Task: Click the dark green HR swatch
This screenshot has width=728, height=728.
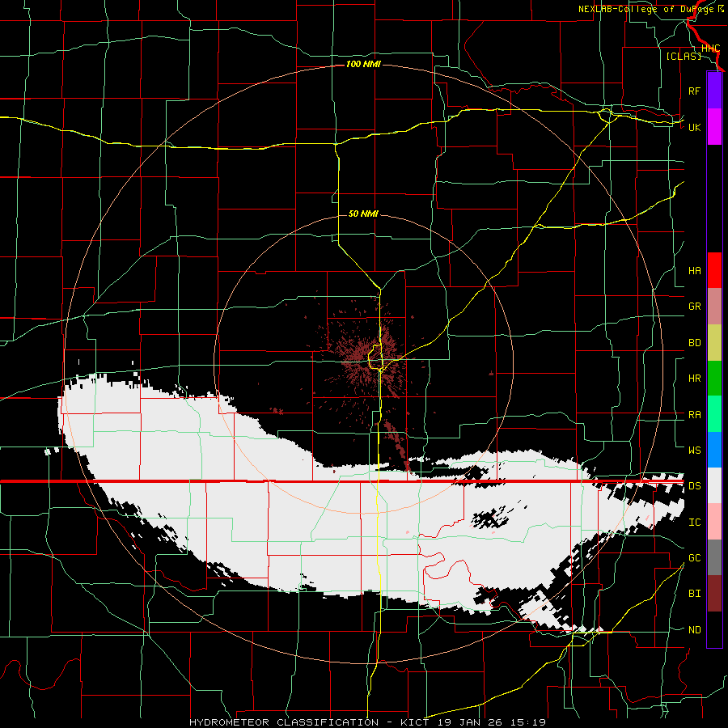Action: (x=714, y=378)
